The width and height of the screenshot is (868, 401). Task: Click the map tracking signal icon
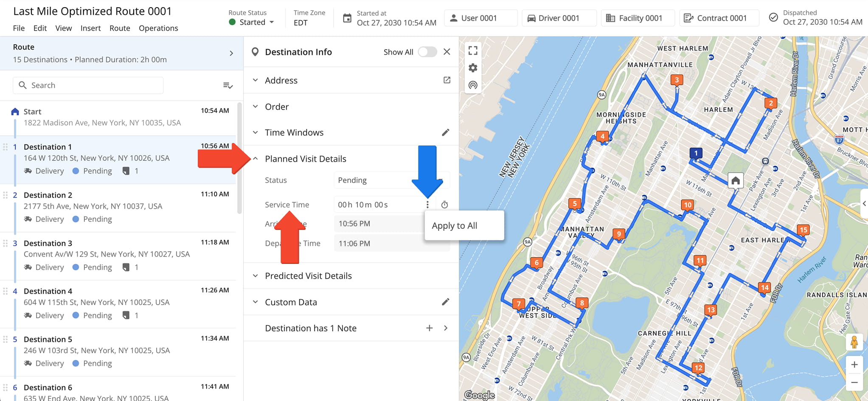(473, 85)
